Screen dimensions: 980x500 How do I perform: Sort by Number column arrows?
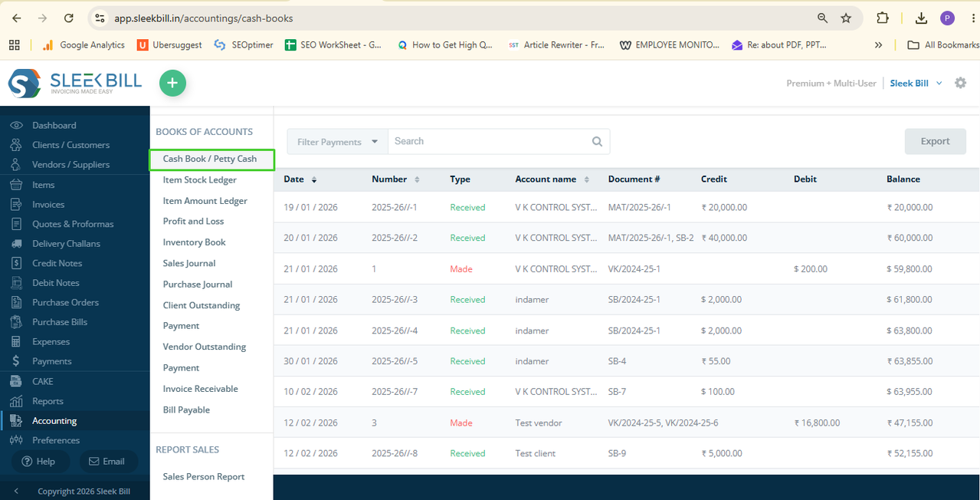(x=417, y=179)
